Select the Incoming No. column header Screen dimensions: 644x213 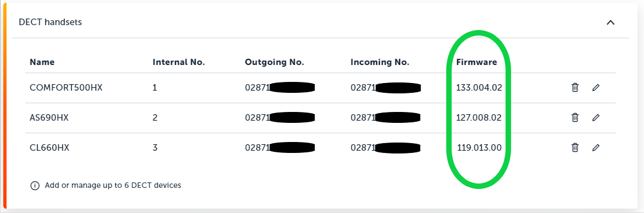pos(380,62)
